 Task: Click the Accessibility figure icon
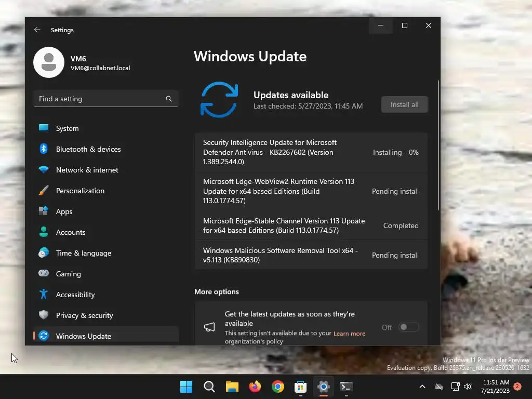[44, 294]
